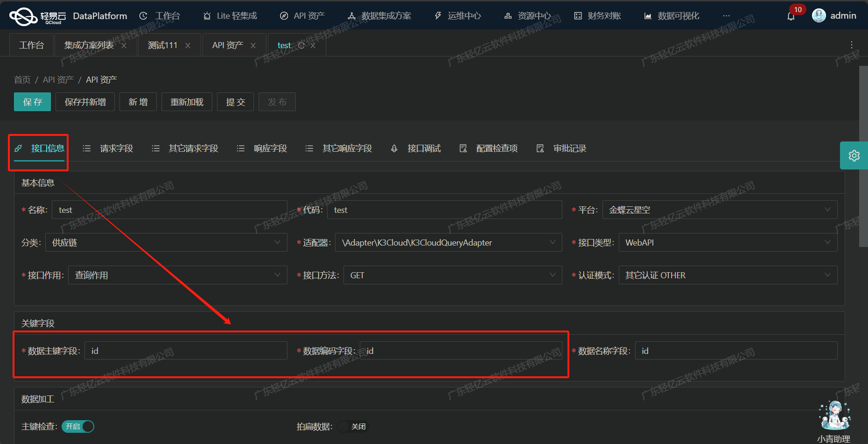Open the 适配器 dropdown

[x=448, y=242]
